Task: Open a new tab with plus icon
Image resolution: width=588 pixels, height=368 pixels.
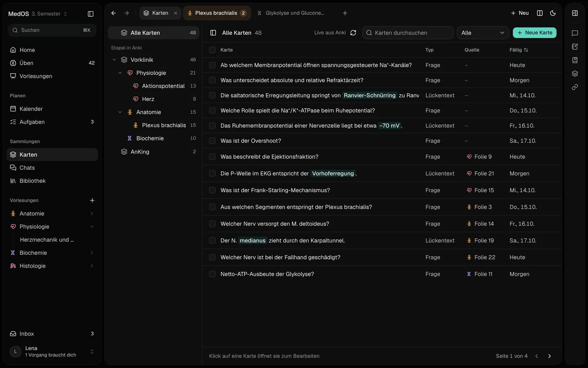Action: point(345,13)
